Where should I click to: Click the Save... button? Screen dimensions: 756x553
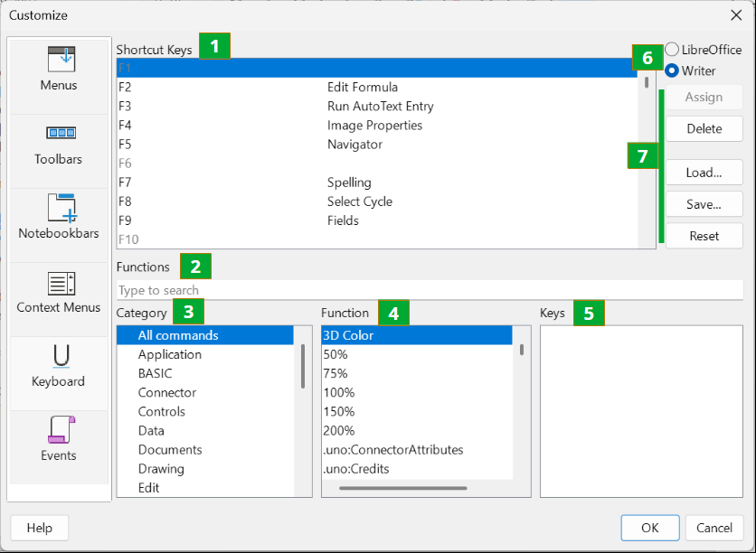[x=704, y=204]
